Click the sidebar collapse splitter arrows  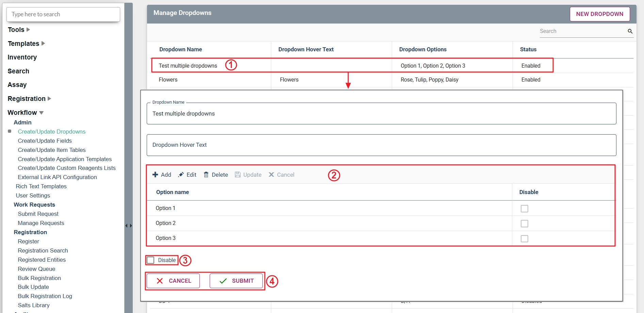pyautogui.click(x=128, y=226)
